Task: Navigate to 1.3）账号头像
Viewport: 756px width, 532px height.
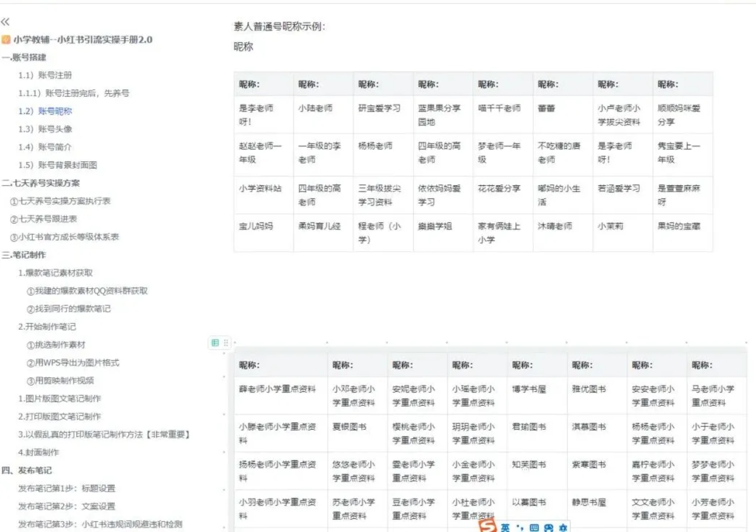Action: point(45,129)
